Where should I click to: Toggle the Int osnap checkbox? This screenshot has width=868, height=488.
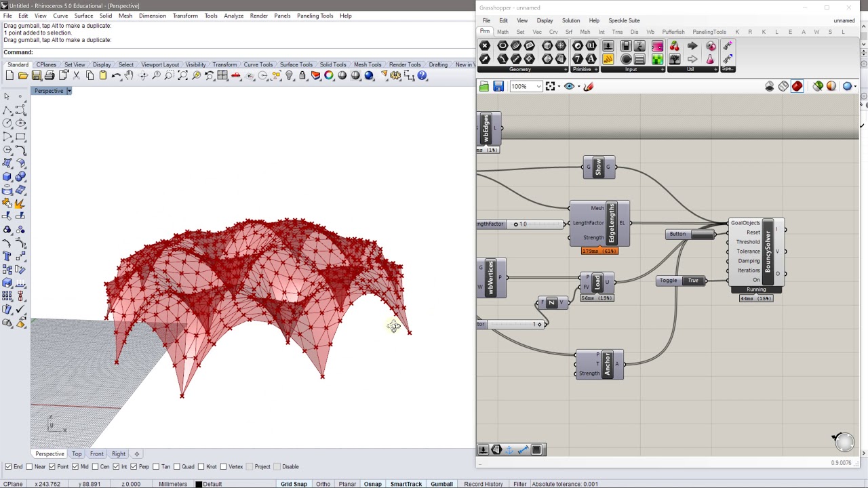(116, 466)
